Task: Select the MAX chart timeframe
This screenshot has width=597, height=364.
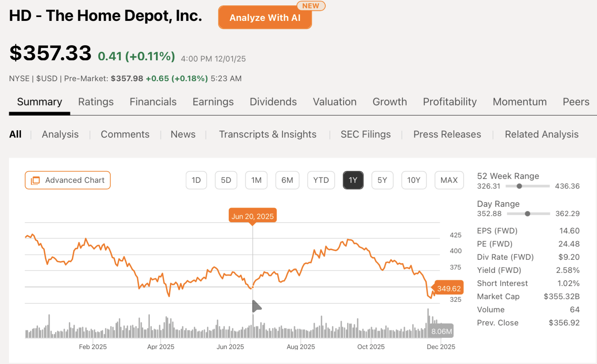Action: [449, 180]
